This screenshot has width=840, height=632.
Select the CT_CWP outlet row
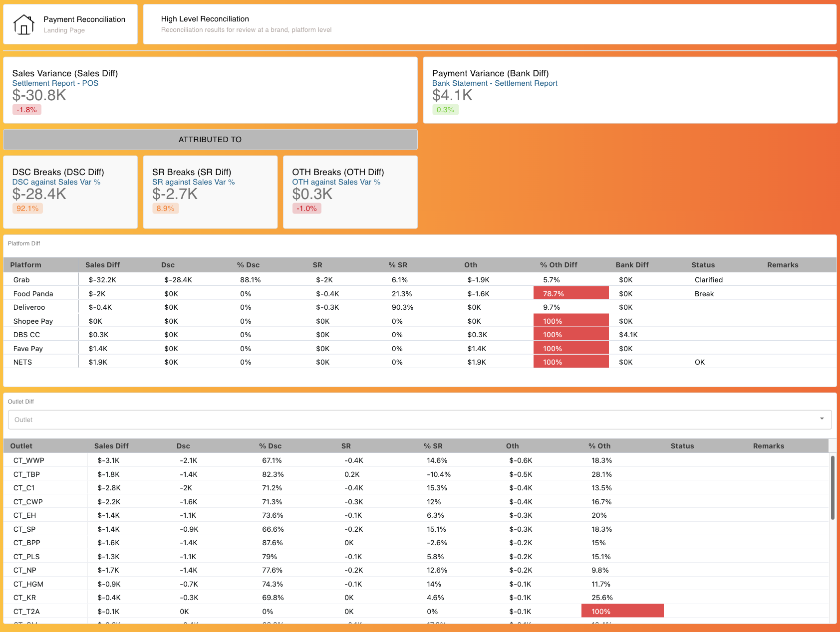pyautogui.click(x=416, y=502)
